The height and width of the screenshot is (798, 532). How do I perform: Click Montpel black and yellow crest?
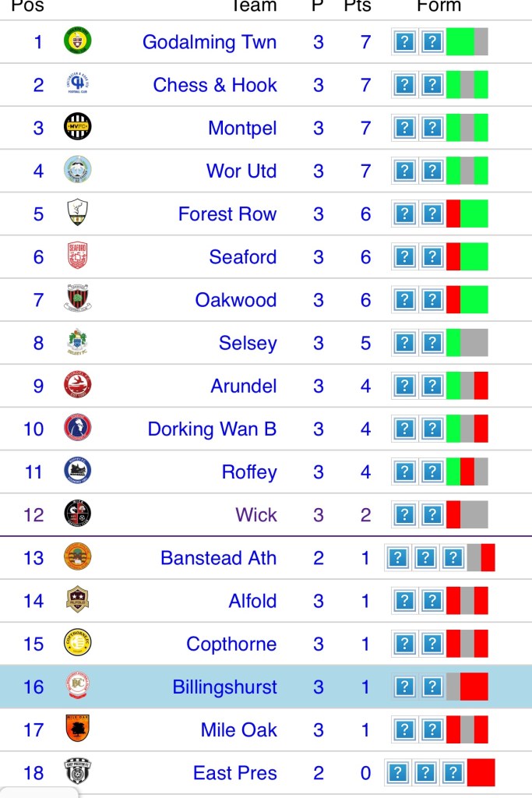click(x=77, y=127)
